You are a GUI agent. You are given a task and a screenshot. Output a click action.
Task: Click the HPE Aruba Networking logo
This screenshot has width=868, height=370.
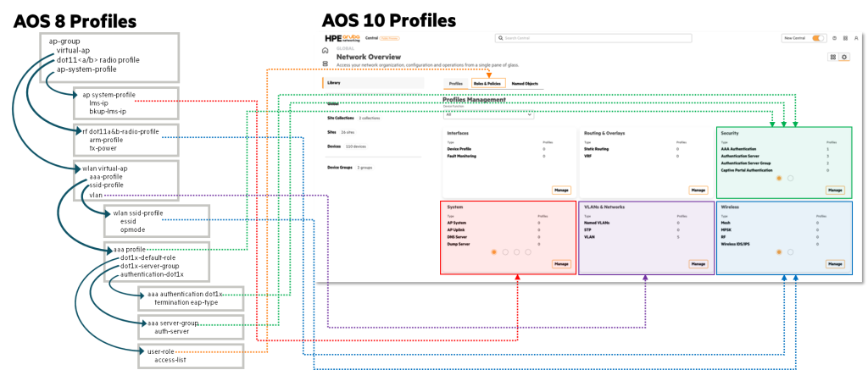point(343,38)
